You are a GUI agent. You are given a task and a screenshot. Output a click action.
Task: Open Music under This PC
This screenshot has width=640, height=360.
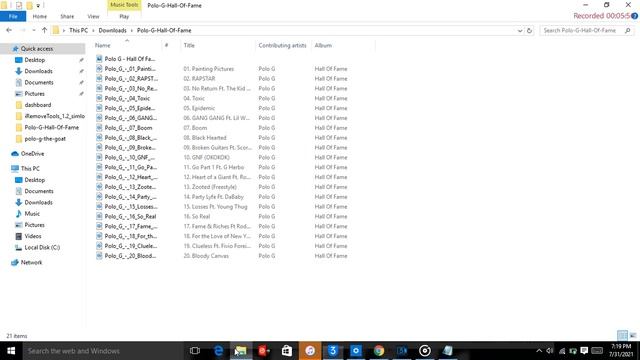point(32,213)
